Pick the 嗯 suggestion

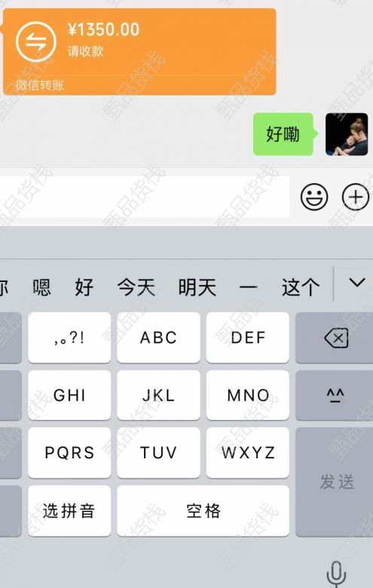[41, 287]
